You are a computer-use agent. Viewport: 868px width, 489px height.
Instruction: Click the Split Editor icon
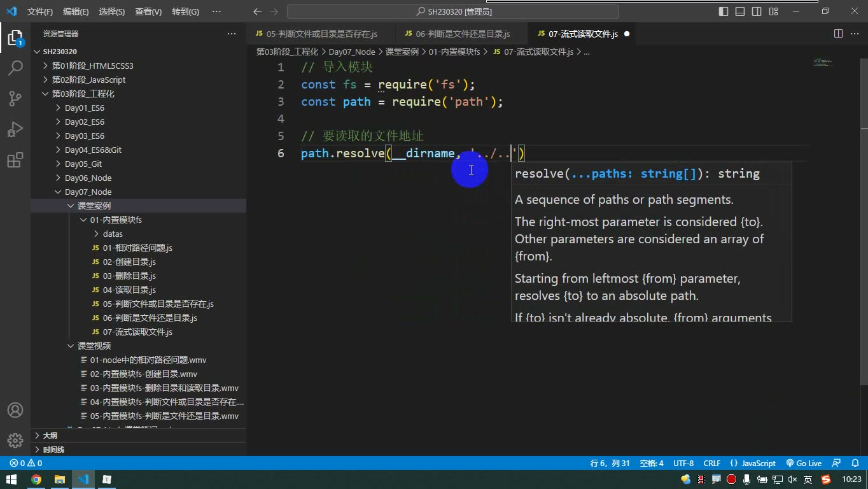[838, 34]
